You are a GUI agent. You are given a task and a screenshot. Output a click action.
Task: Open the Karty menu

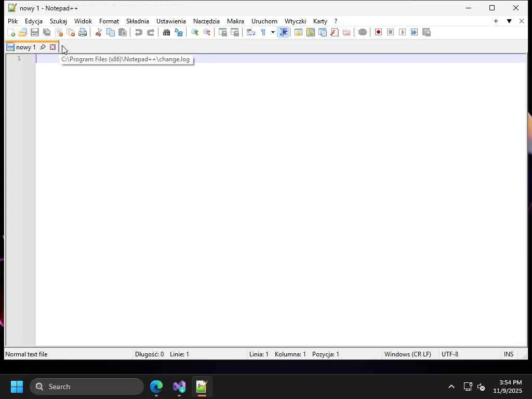coord(320,21)
